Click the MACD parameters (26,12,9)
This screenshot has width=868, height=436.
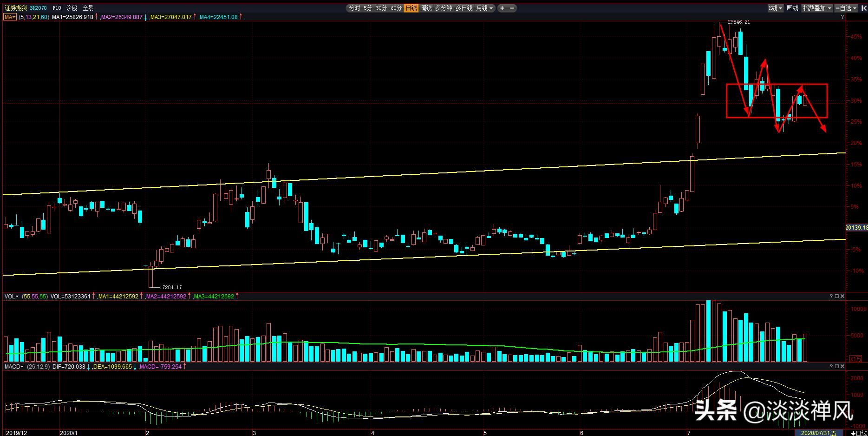tap(39, 367)
